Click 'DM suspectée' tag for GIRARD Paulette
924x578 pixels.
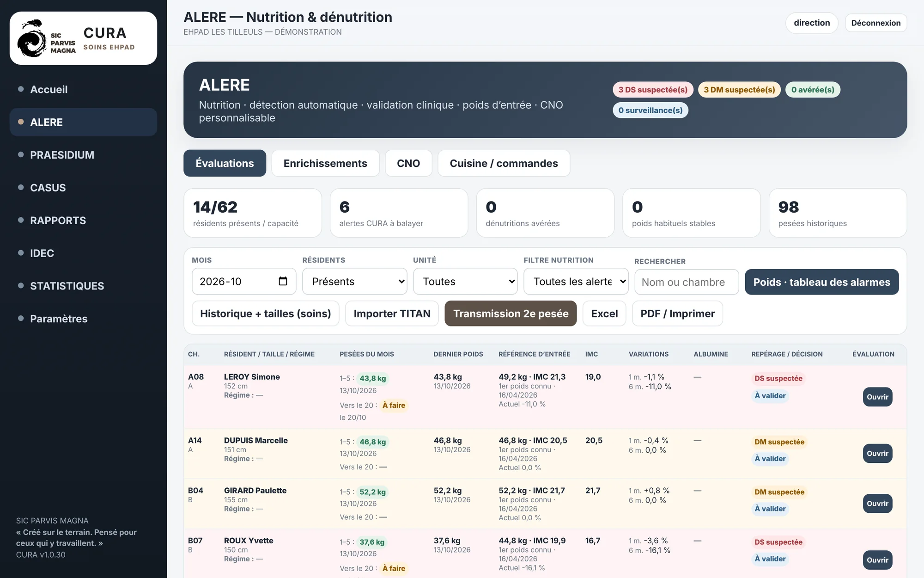779,492
